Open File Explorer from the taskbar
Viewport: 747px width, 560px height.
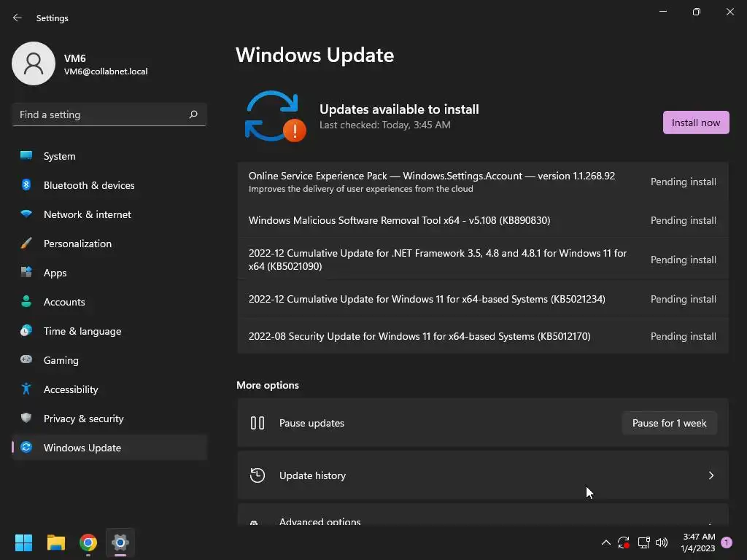(x=55, y=542)
